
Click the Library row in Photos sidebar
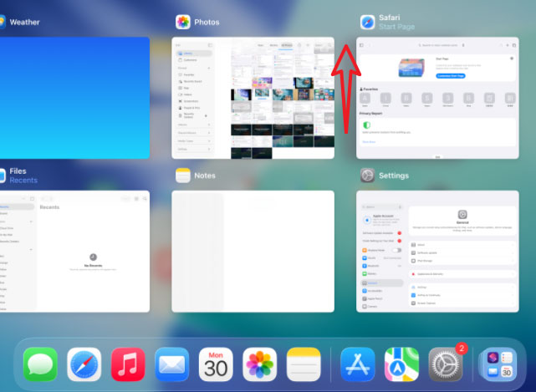click(194, 53)
